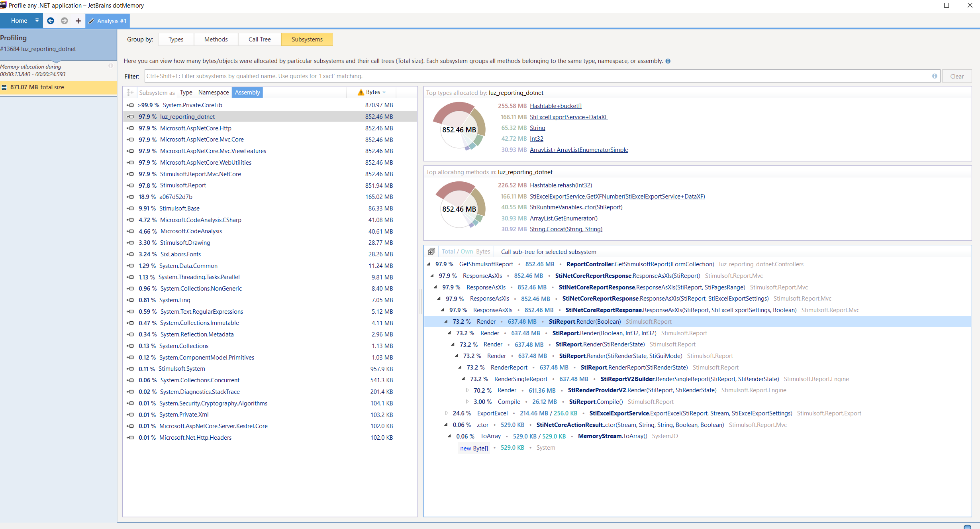This screenshot has height=529, width=980.
Task: Open the String.Concat(String, String) method link
Action: pos(566,229)
